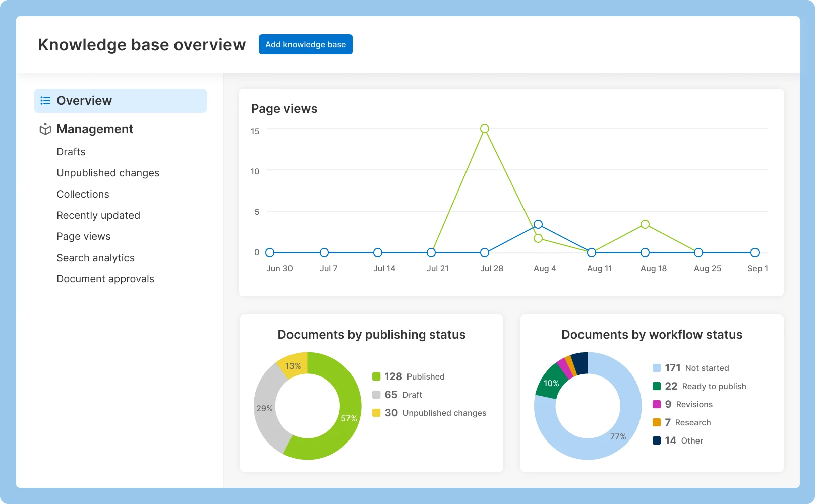The height and width of the screenshot is (504, 815).
Task: Open Search analytics from the sidebar
Action: (x=95, y=257)
